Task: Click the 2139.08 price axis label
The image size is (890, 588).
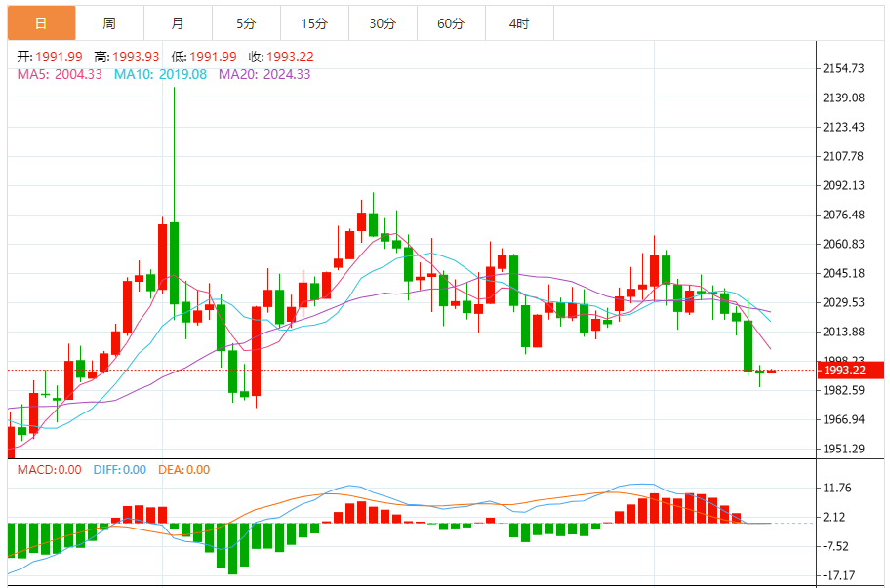Action: click(843, 98)
